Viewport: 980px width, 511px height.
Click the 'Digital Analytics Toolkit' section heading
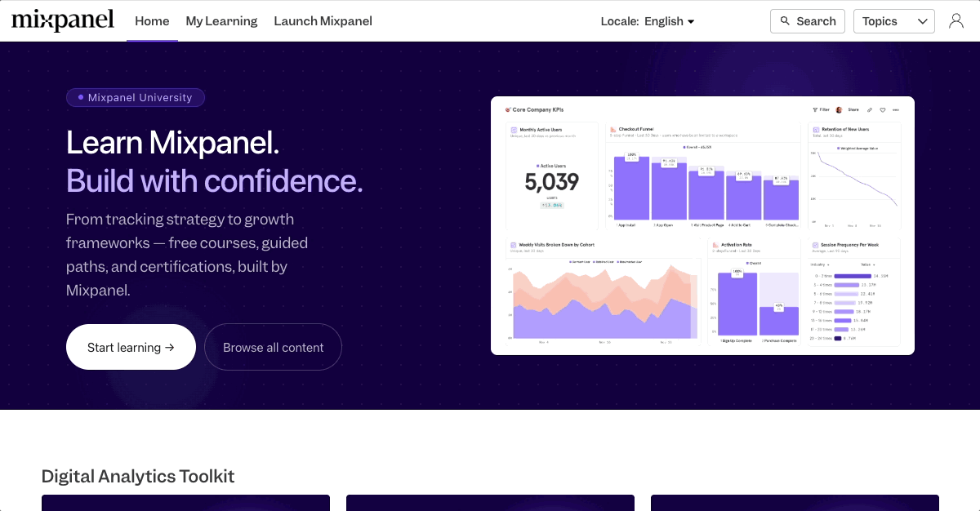coord(138,476)
